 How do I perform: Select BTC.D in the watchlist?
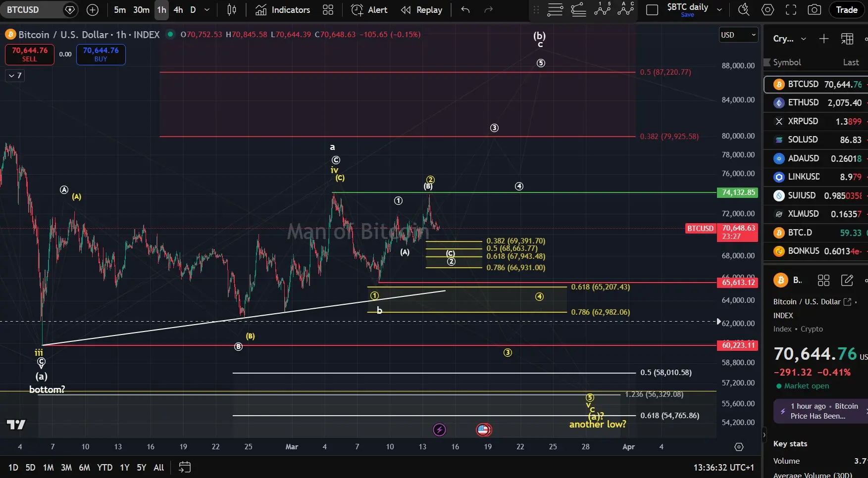pos(816,233)
